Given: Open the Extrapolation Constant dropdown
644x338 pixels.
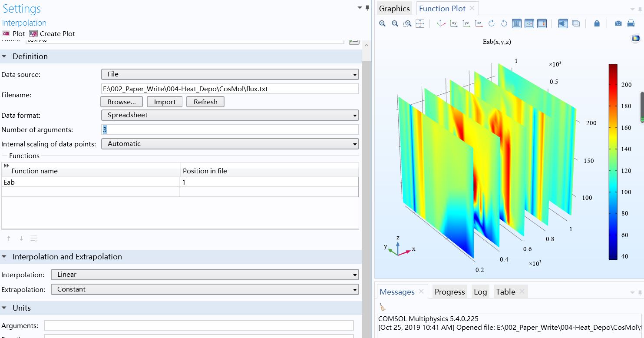Looking at the screenshot, I should point(205,289).
